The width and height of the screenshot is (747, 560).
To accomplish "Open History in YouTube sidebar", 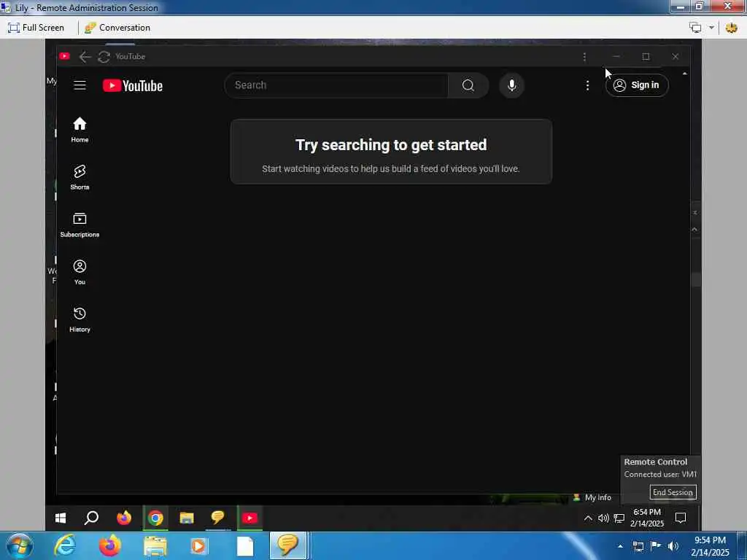I will tap(80, 320).
